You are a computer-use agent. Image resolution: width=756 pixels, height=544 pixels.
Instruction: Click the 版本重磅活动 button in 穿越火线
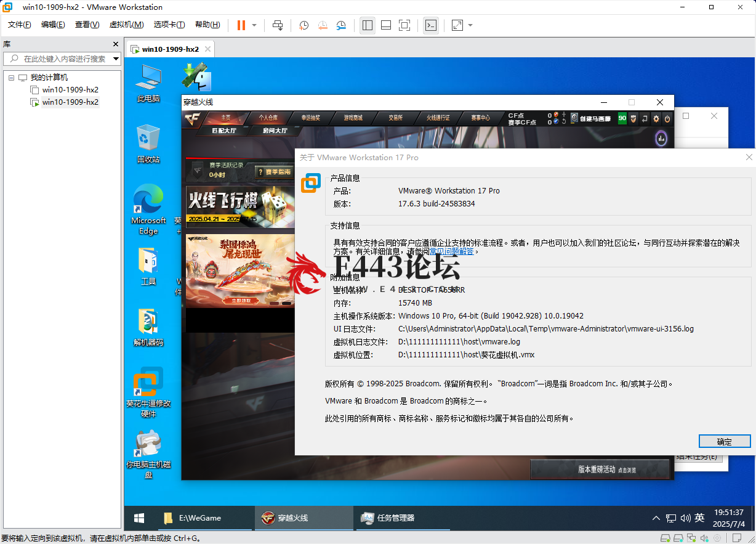pyautogui.click(x=600, y=469)
